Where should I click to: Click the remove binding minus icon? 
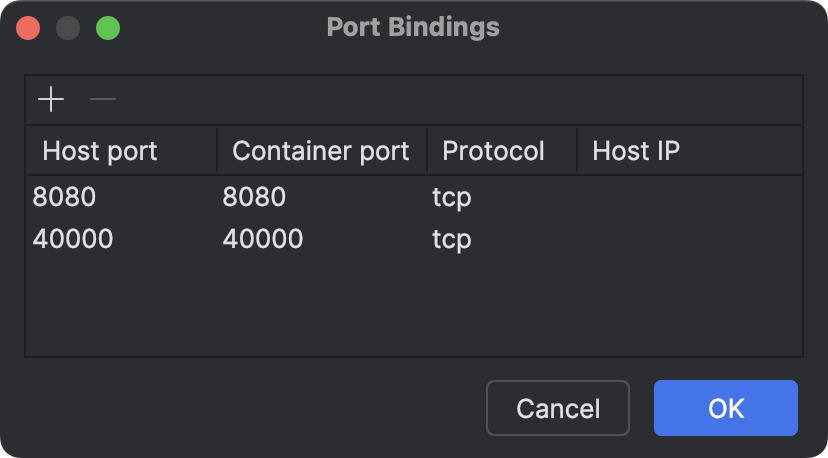[103, 100]
